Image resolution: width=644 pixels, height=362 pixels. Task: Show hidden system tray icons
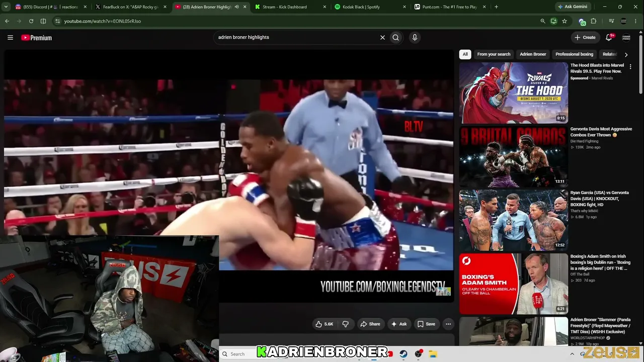[x=572, y=354]
